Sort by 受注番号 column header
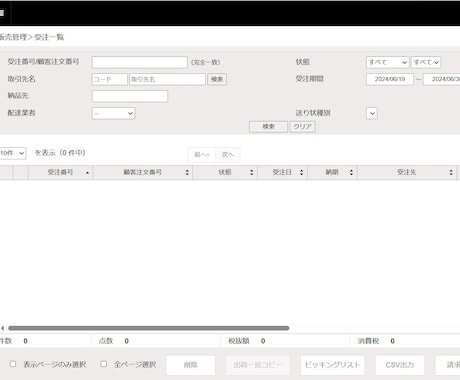Viewport: 460px width, 380px height. 60,172
